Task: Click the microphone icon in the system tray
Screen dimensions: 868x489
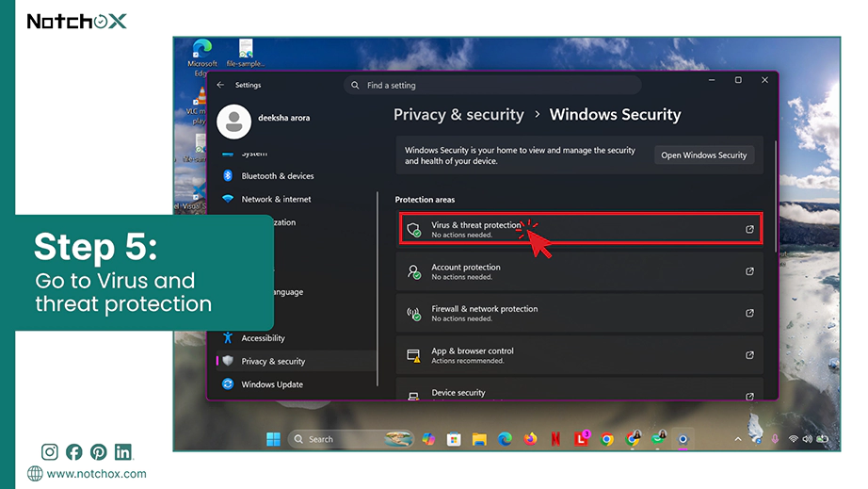Action: (x=775, y=439)
